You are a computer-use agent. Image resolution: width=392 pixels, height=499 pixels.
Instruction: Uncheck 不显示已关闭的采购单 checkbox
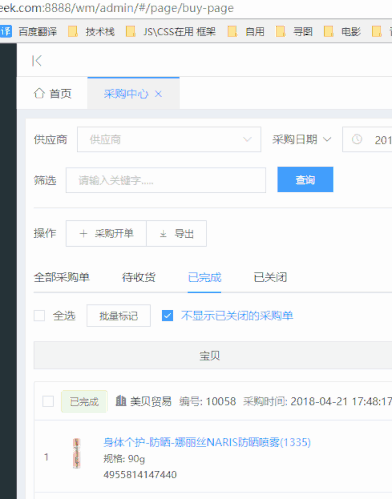[x=167, y=316]
